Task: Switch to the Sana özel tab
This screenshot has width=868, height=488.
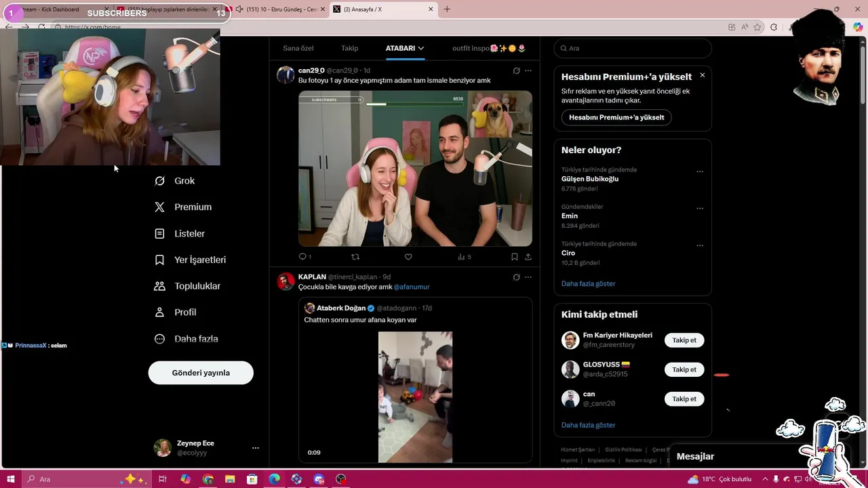Action: pos(298,48)
